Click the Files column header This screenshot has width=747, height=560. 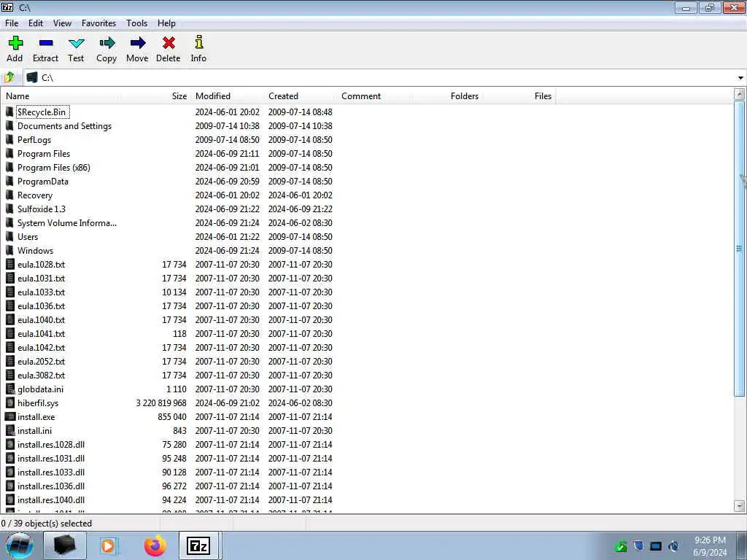coord(519,96)
